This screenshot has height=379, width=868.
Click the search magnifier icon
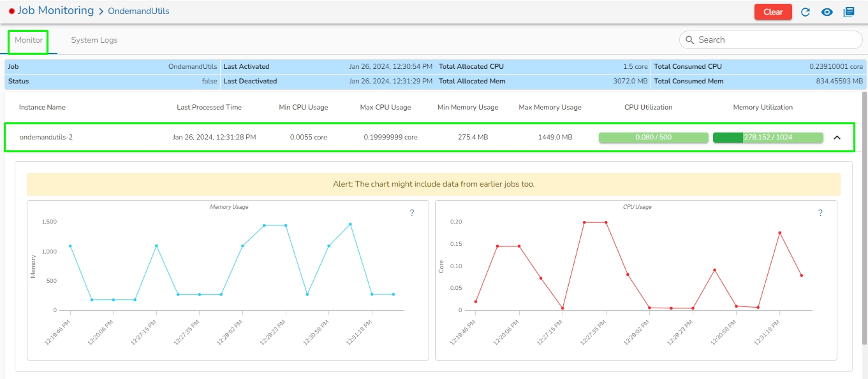(689, 39)
